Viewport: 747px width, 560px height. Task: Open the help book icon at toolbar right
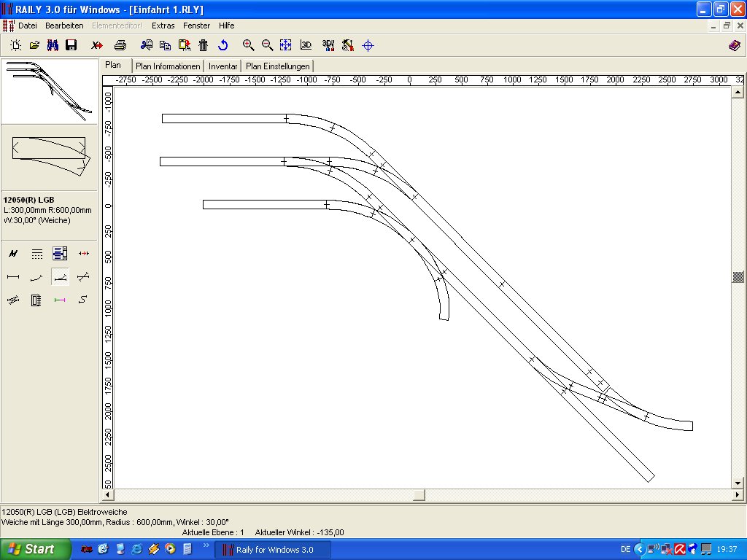click(735, 46)
